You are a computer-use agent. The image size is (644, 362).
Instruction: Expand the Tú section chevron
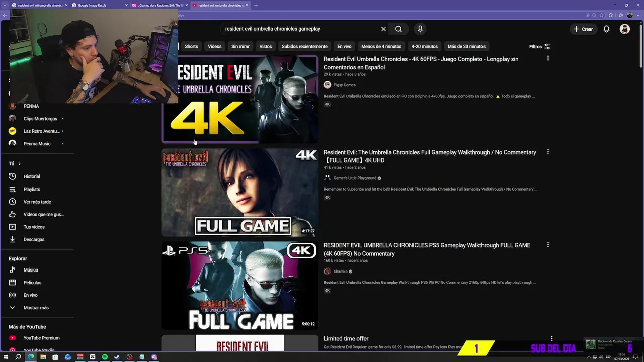pos(19,164)
